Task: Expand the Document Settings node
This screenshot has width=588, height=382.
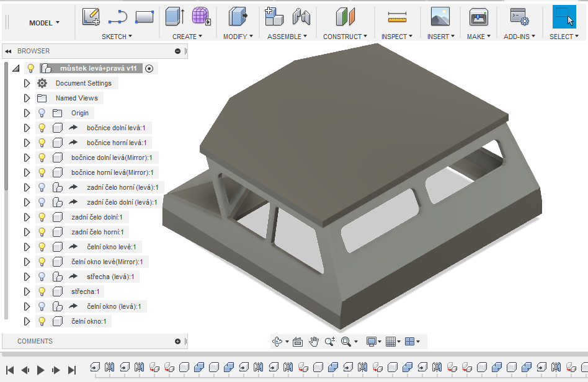Action: [x=27, y=83]
